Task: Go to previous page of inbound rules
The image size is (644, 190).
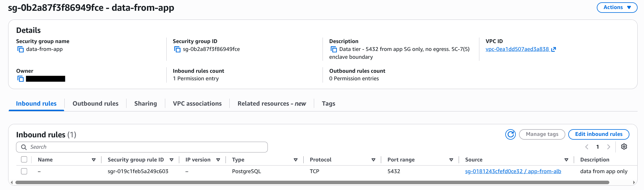Action: 587,147
